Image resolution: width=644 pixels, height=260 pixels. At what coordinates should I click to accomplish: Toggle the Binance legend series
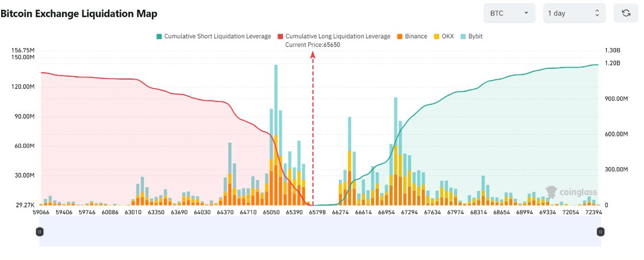(x=411, y=36)
